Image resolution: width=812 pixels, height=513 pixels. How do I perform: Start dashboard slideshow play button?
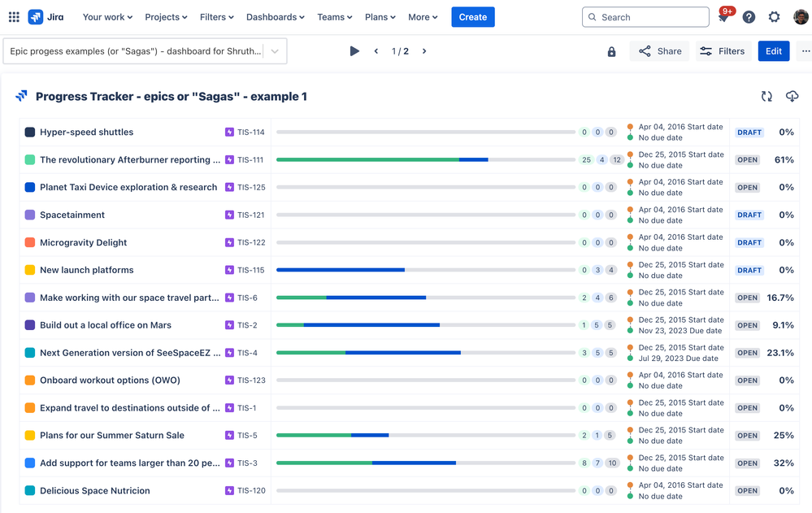[354, 51]
